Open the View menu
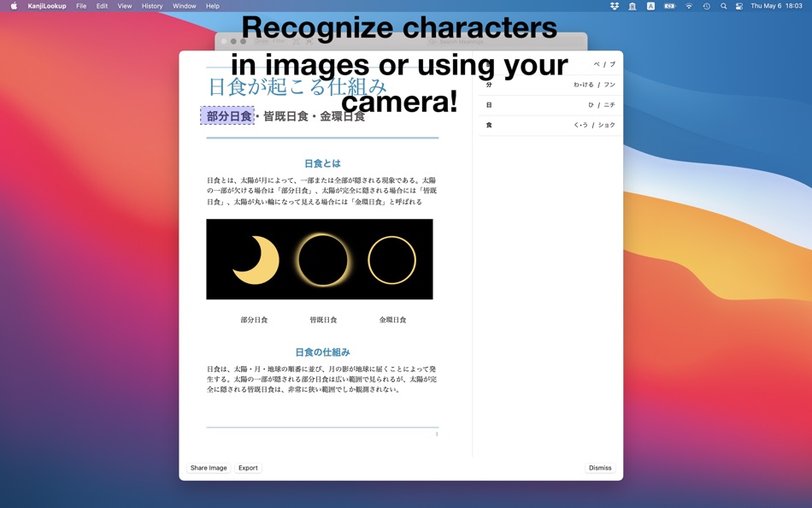 124,6
